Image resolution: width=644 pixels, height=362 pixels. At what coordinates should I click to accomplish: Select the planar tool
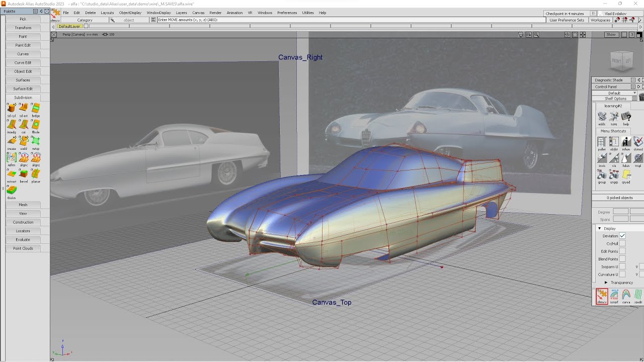click(x=36, y=174)
